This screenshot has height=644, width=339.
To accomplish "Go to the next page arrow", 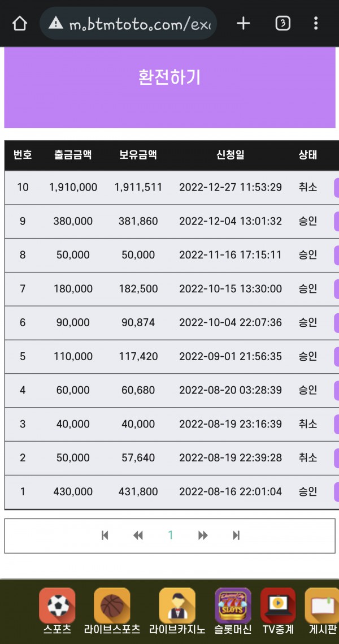I will pos(203,535).
